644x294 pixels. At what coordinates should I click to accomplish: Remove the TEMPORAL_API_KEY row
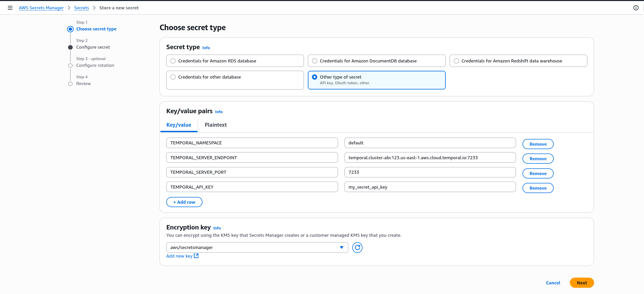[x=538, y=188]
